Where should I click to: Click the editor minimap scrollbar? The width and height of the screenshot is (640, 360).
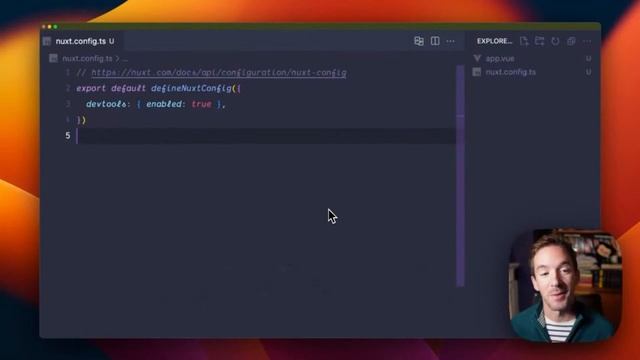(460, 176)
